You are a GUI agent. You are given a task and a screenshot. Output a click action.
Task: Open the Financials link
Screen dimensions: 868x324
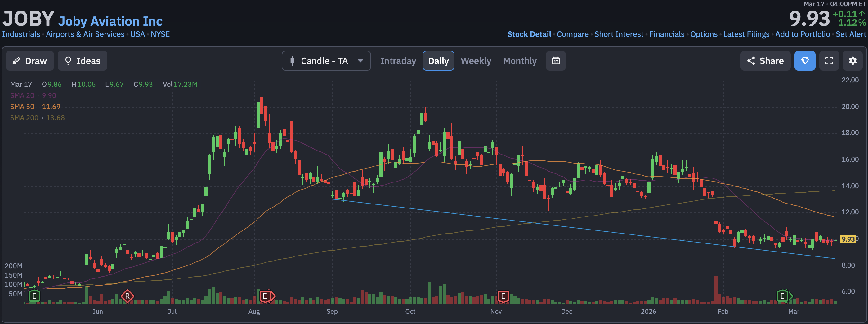(x=666, y=34)
